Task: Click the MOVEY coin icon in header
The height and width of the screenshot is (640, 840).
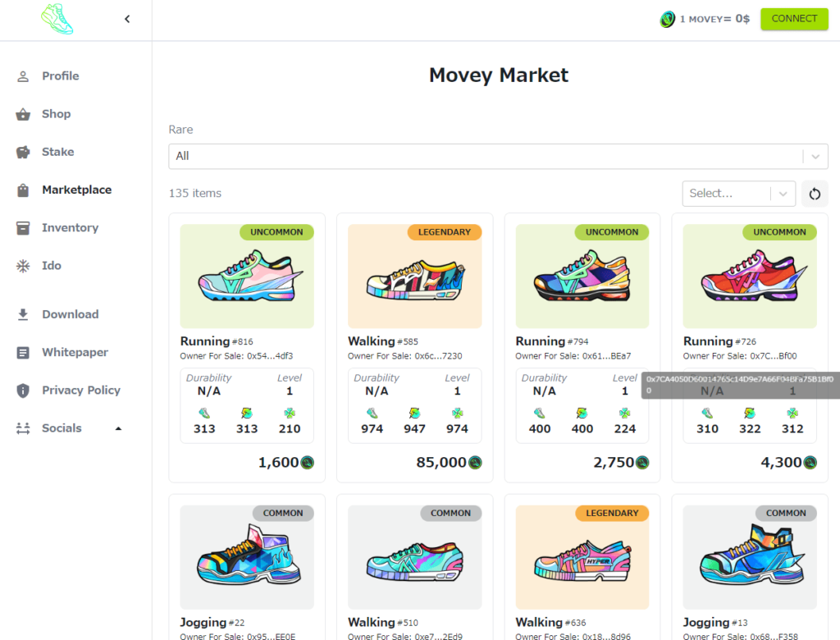Action: (668, 20)
